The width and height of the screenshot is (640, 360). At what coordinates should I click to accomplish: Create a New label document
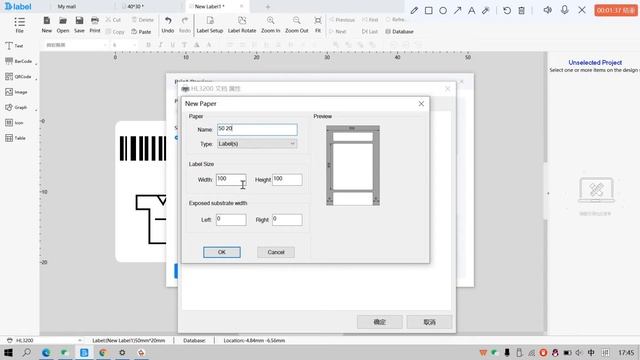coord(47,24)
